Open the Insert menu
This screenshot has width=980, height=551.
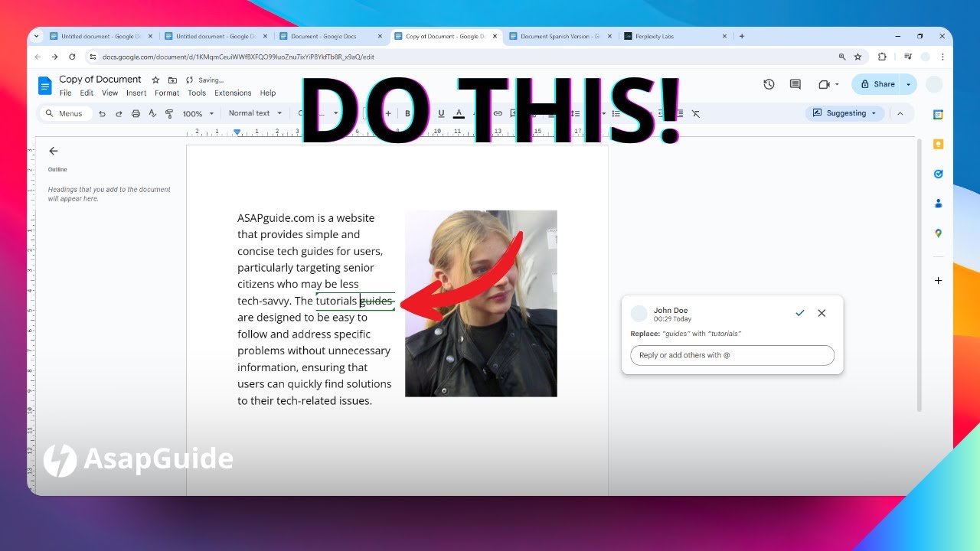136,93
